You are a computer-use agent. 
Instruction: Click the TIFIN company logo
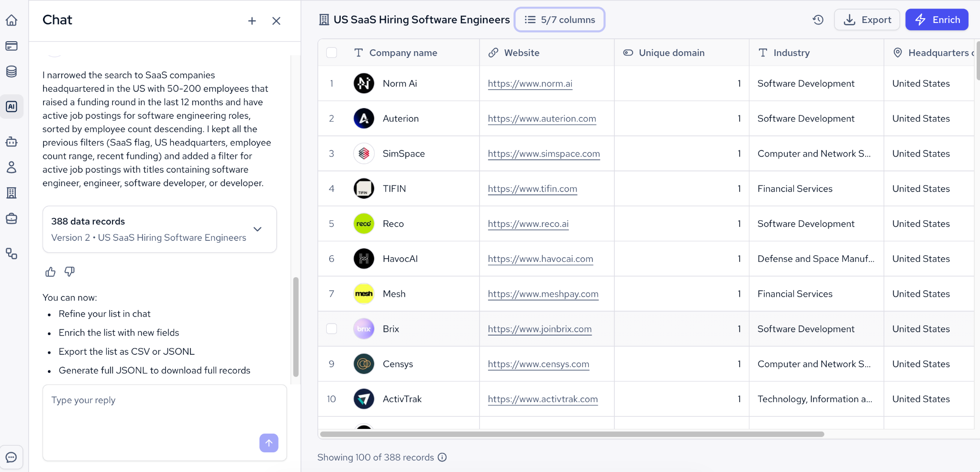click(364, 189)
